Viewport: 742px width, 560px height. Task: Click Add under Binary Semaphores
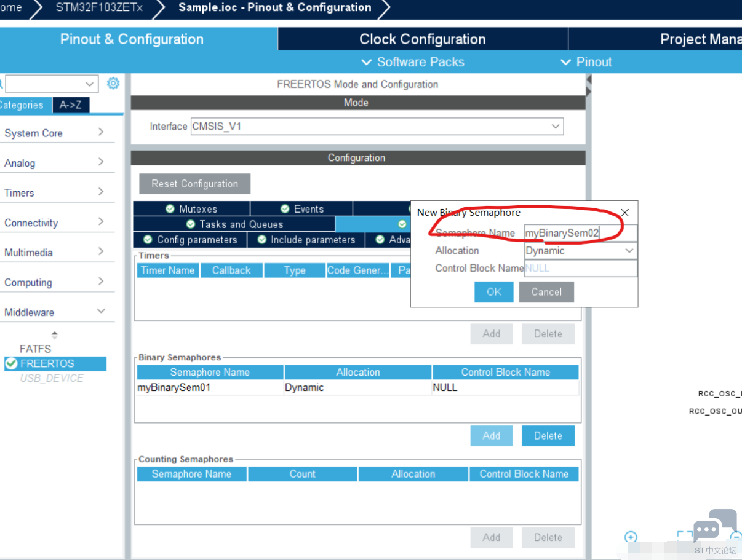click(x=492, y=436)
